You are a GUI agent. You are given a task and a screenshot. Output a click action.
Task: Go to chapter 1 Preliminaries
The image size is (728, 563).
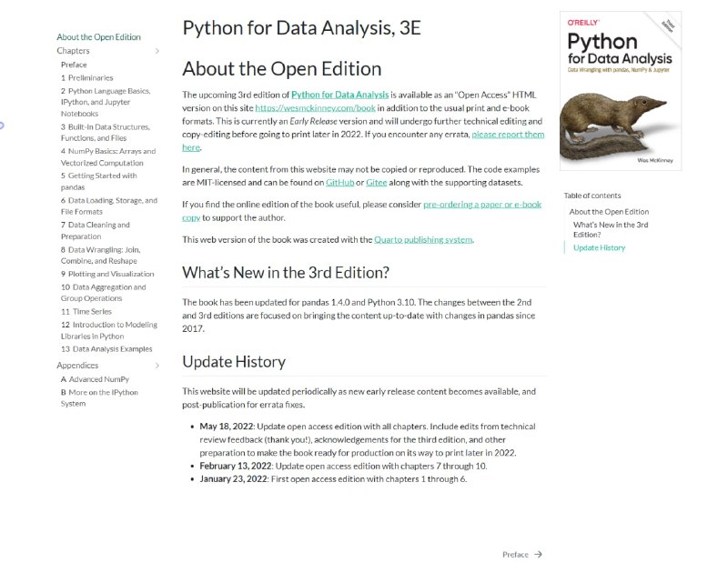[86, 77]
